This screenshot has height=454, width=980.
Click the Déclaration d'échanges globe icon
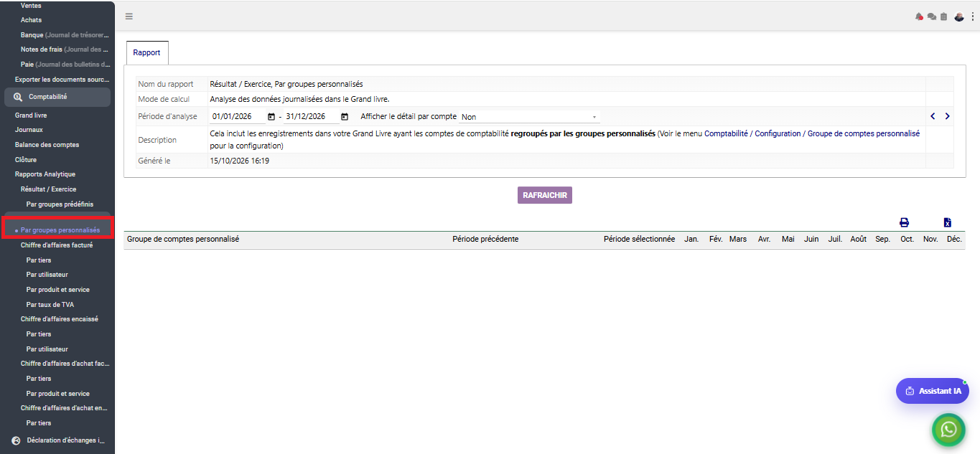click(x=17, y=440)
